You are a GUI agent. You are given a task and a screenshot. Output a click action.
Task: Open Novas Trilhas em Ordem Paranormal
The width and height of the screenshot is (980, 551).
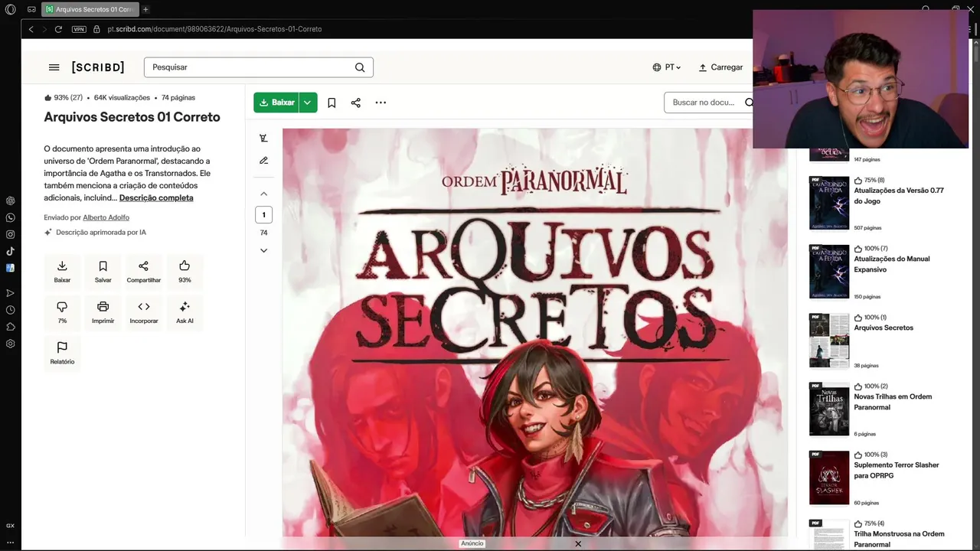tap(893, 402)
